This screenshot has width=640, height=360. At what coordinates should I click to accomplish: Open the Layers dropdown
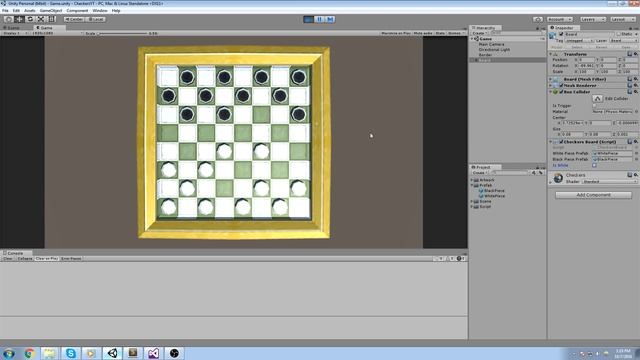pyautogui.click(x=592, y=19)
